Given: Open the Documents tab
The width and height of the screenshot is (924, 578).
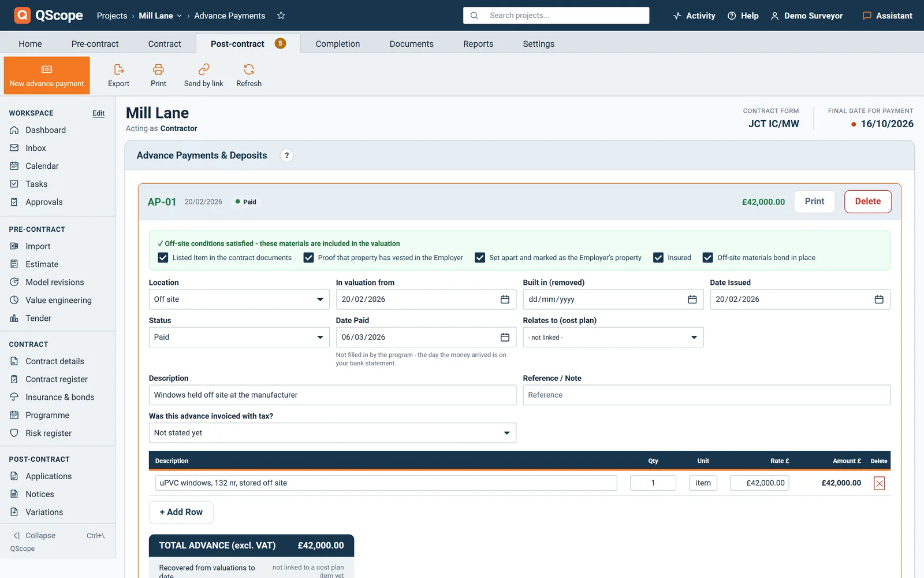Looking at the screenshot, I should coord(411,44).
